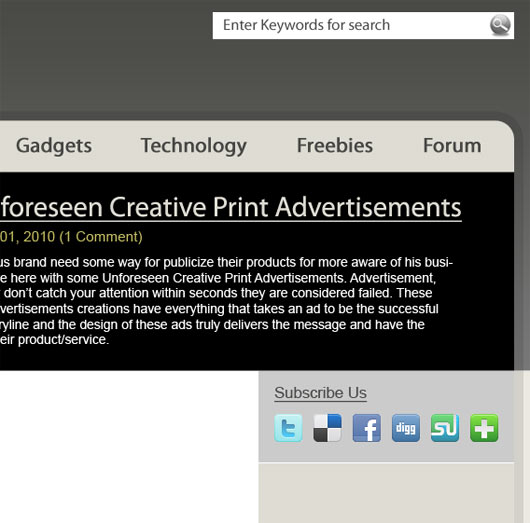This screenshot has width=530, height=523.
Task: Click the green plus share icon
Action: 484,428
